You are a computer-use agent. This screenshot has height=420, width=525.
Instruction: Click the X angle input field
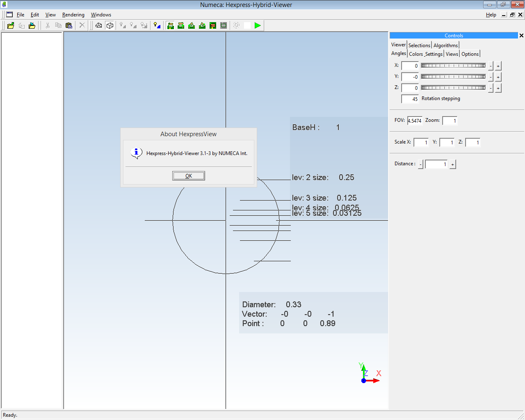point(410,66)
